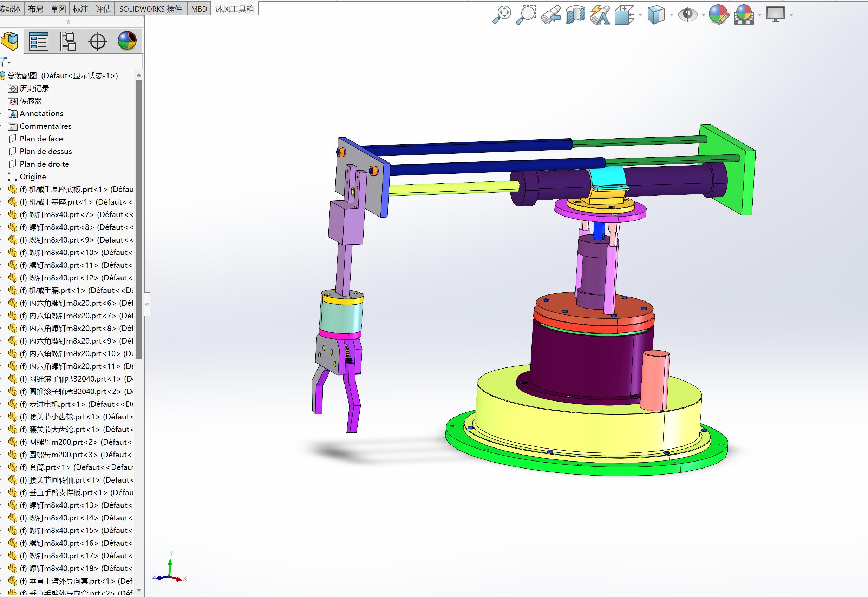Image resolution: width=868 pixels, height=597 pixels.
Task: Open the ConfigurationManager tab icon
Action: tap(68, 41)
